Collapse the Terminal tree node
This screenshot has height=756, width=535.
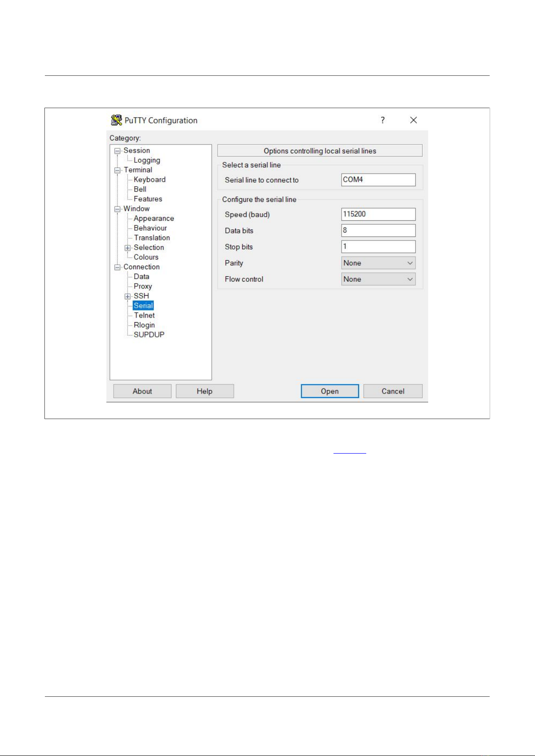coord(118,170)
